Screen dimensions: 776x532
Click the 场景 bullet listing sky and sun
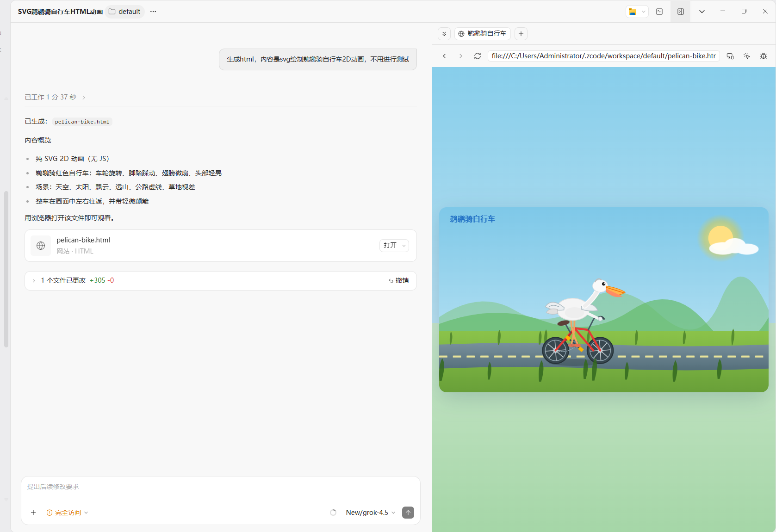coord(115,187)
